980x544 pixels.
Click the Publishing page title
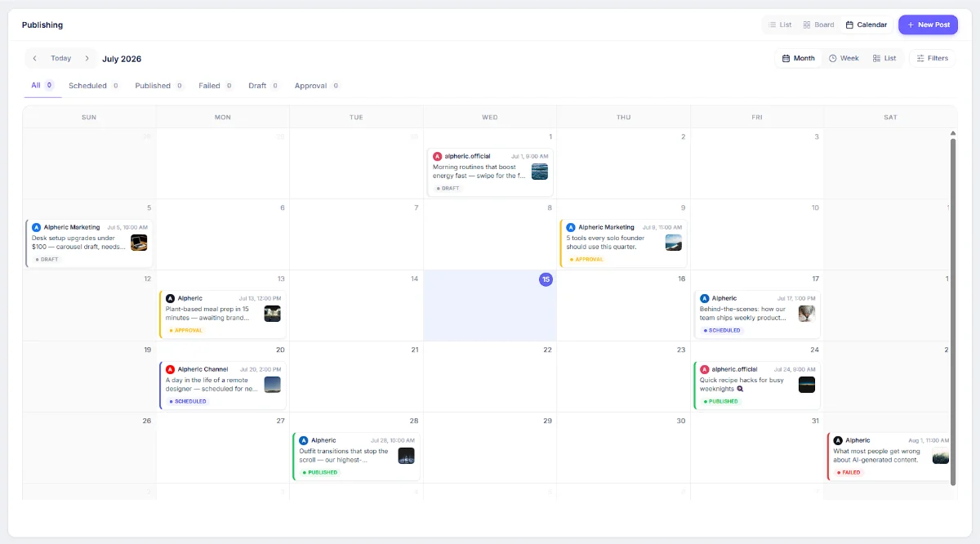point(42,25)
